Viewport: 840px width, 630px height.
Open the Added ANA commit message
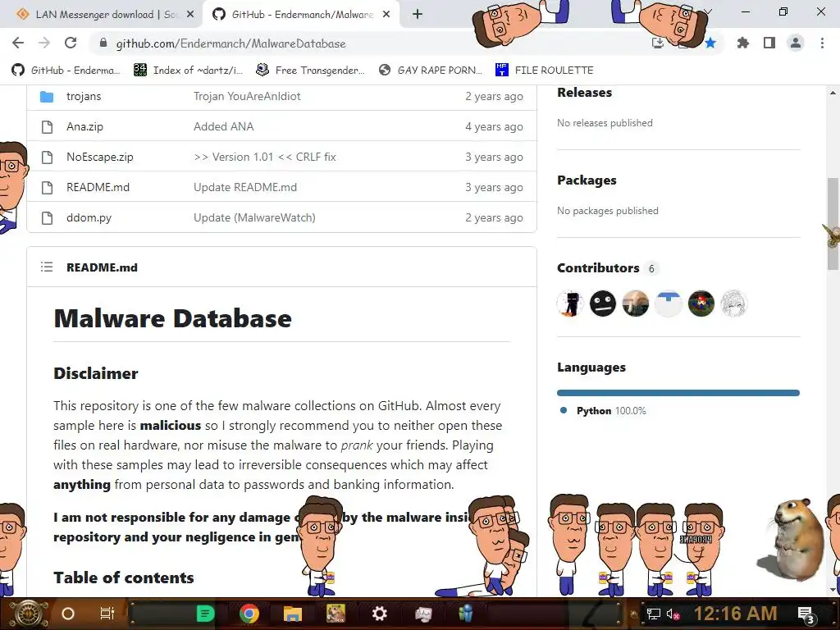223,126
